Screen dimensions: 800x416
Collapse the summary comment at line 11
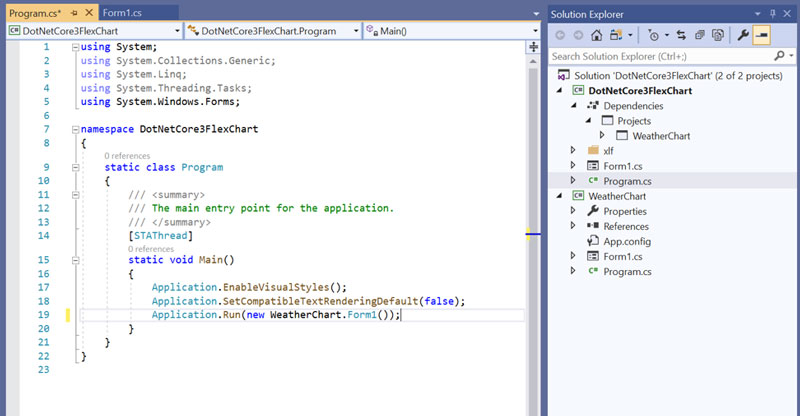click(x=76, y=195)
